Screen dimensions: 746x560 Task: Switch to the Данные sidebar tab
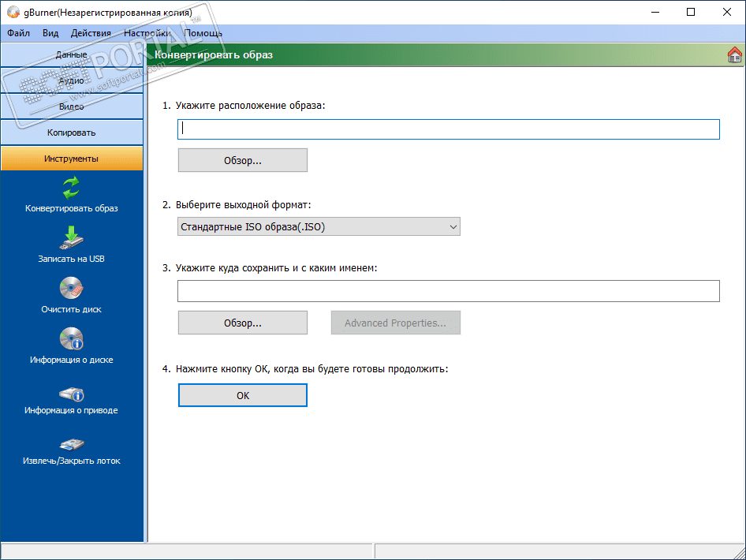pos(71,54)
